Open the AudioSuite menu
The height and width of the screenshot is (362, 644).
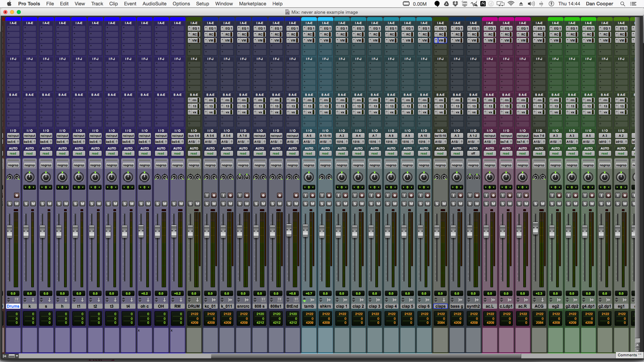coord(154,4)
